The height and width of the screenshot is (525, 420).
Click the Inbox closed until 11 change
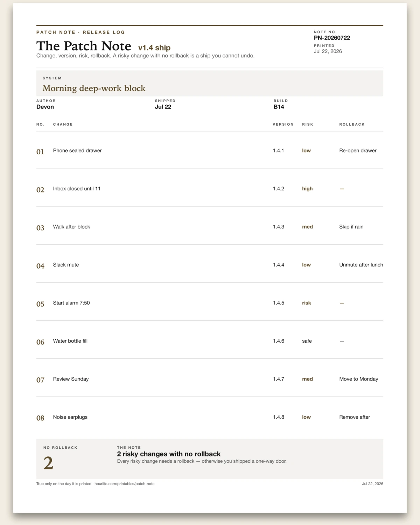(x=77, y=189)
